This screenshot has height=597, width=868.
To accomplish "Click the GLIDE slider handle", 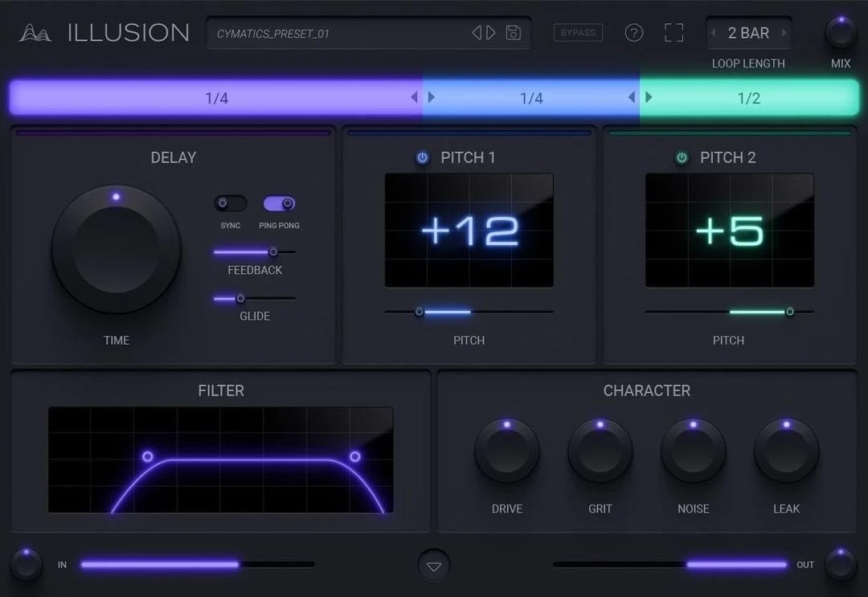I will click(x=240, y=298).
